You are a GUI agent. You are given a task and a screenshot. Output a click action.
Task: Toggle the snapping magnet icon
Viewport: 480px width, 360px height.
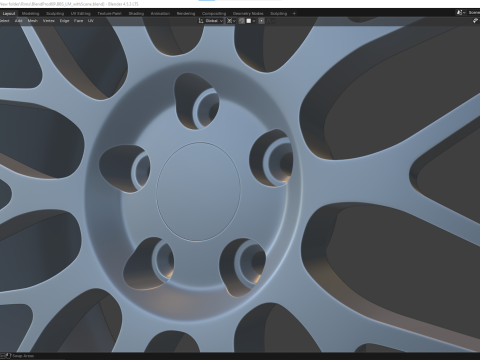click(x=242, y=21)
